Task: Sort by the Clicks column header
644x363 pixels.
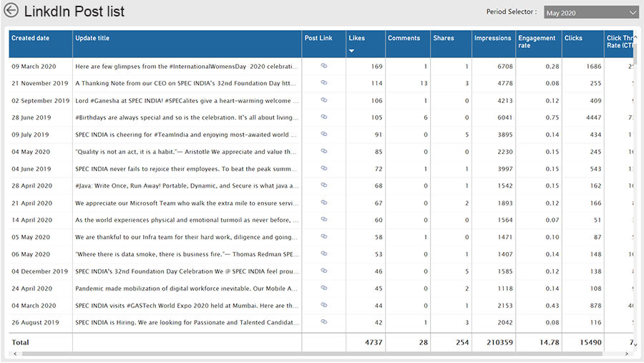Action: pos(573,38)
